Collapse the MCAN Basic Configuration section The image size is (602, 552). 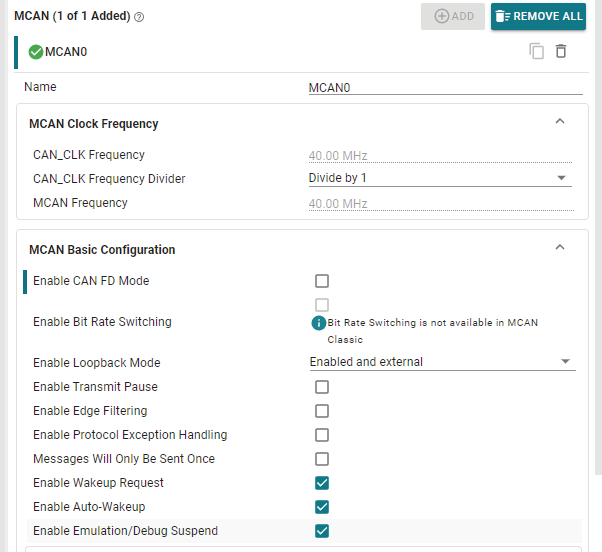pos(560,247)
